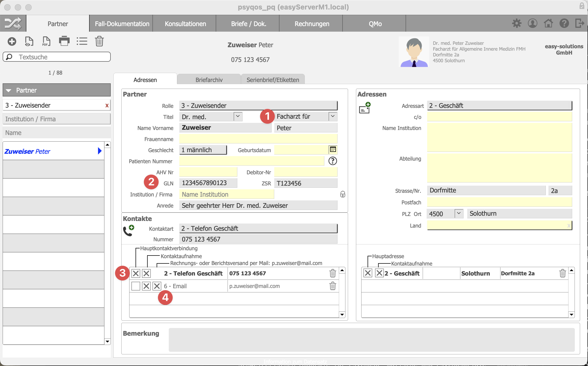Screen dimensions: 588x366
Task: Log out using the exit icon
Action: (579, 23)
